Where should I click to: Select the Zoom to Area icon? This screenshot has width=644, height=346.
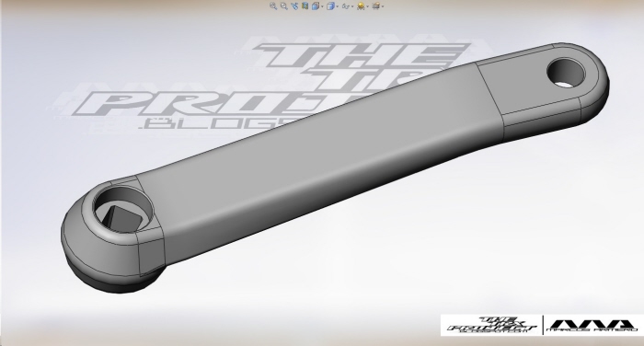283,6
